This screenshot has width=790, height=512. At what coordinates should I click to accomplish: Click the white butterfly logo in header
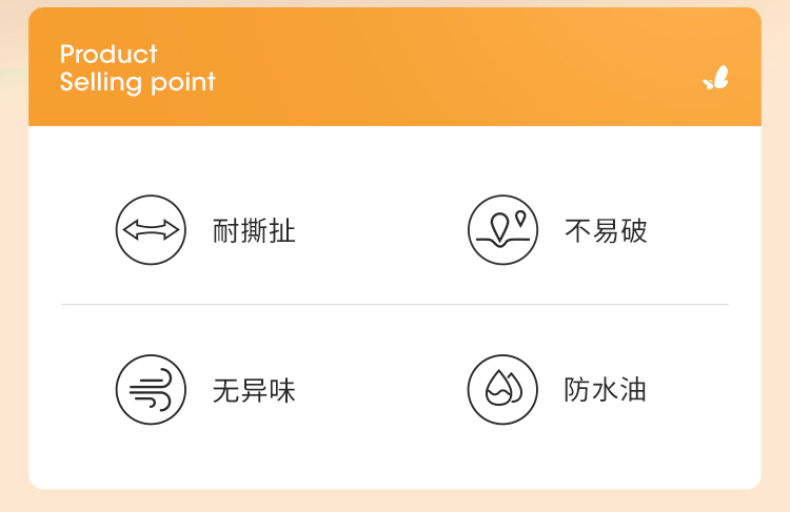coord(716,78)
